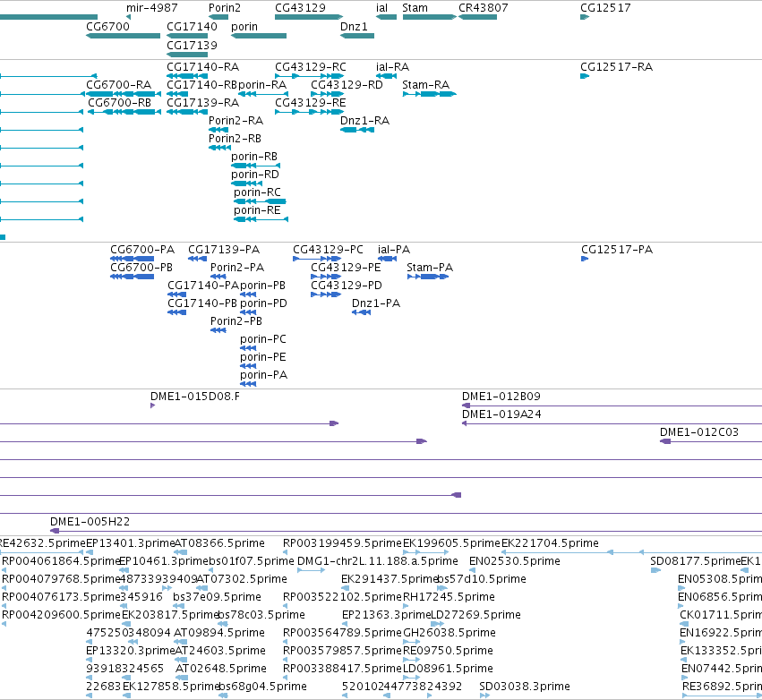Select the porin-PA protein label
Image resolution: width=762 pixels, height=700 pixels.
point(263,375)
